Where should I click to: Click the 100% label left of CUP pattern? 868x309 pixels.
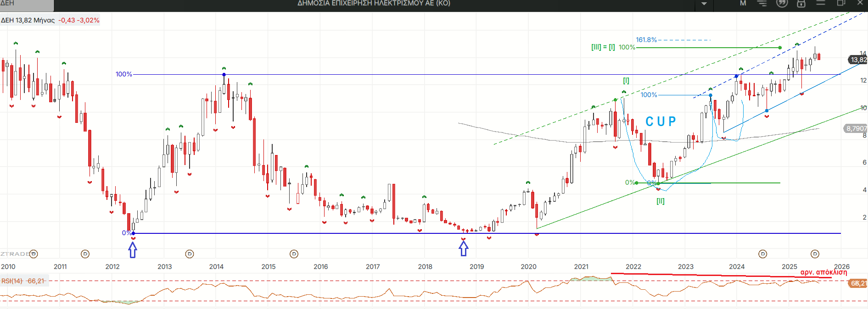click(x=649, y=95)
